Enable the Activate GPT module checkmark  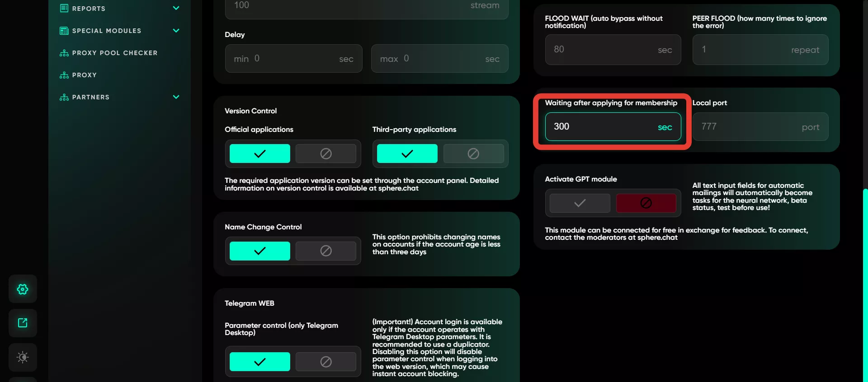pos(580,203)
